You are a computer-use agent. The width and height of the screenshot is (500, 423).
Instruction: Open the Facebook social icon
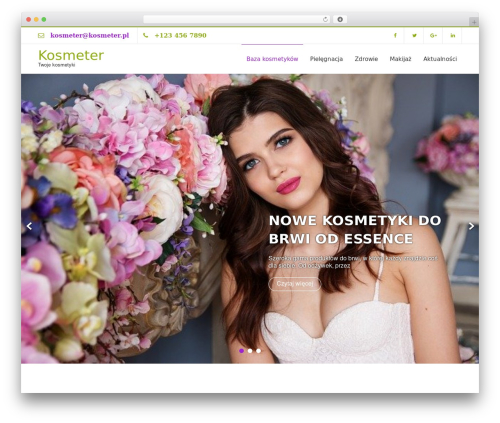click(395, 35)
